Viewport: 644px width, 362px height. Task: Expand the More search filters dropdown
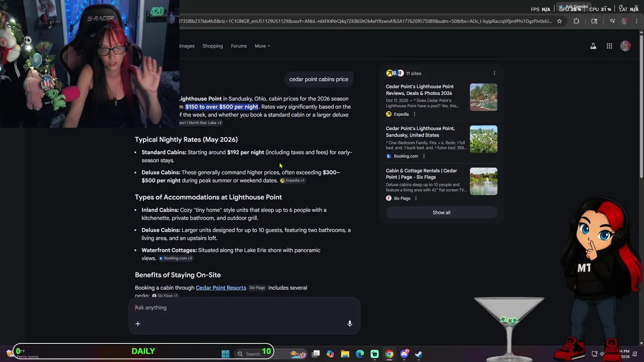pos(262,46)
